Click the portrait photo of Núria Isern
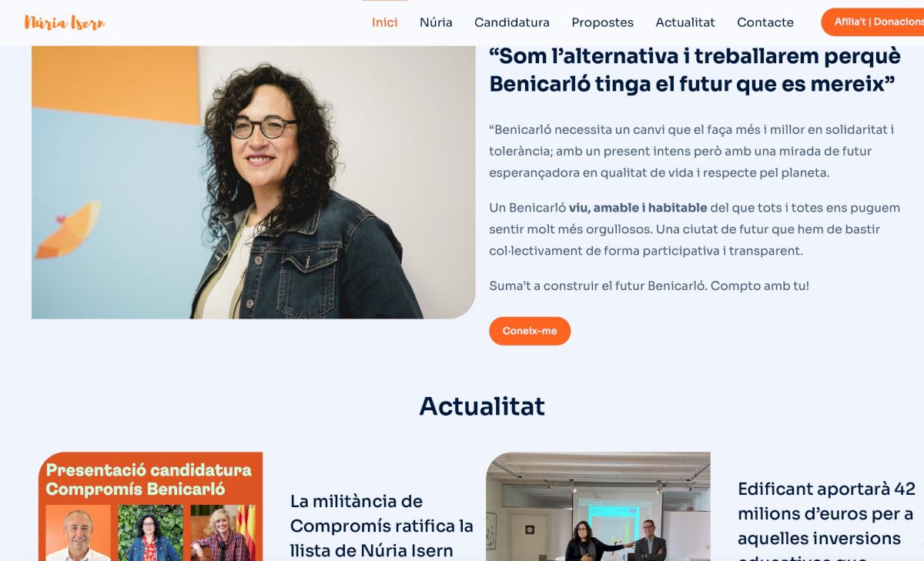This screenshot has height=561, width=924. pyautogui.click(x=253, y=182)
